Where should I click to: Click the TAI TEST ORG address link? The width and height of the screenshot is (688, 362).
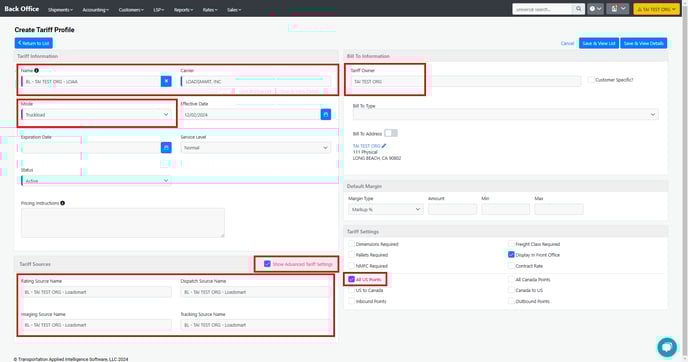point(366,146)
